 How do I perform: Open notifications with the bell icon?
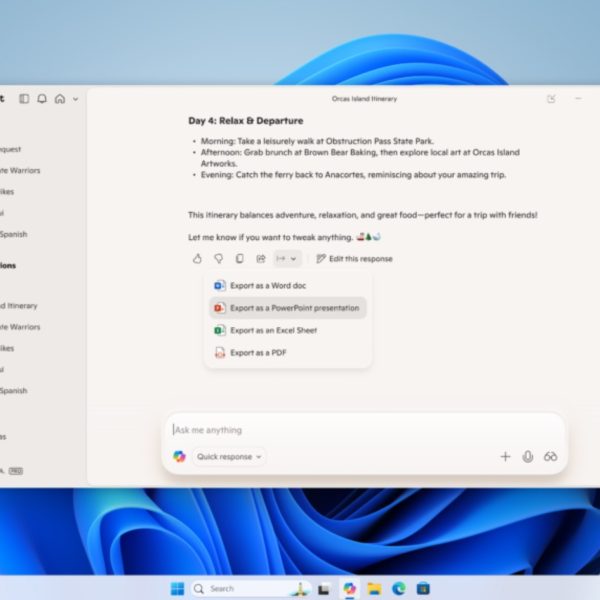[42, 99]
